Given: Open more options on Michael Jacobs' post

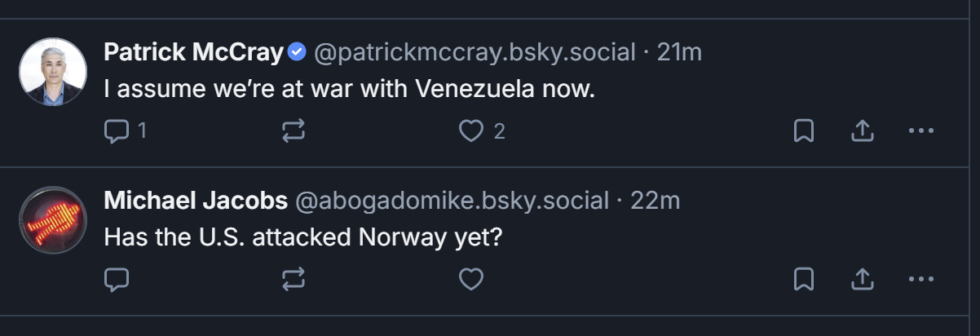Looking at the screenshot, I should (x=920, y=280).
